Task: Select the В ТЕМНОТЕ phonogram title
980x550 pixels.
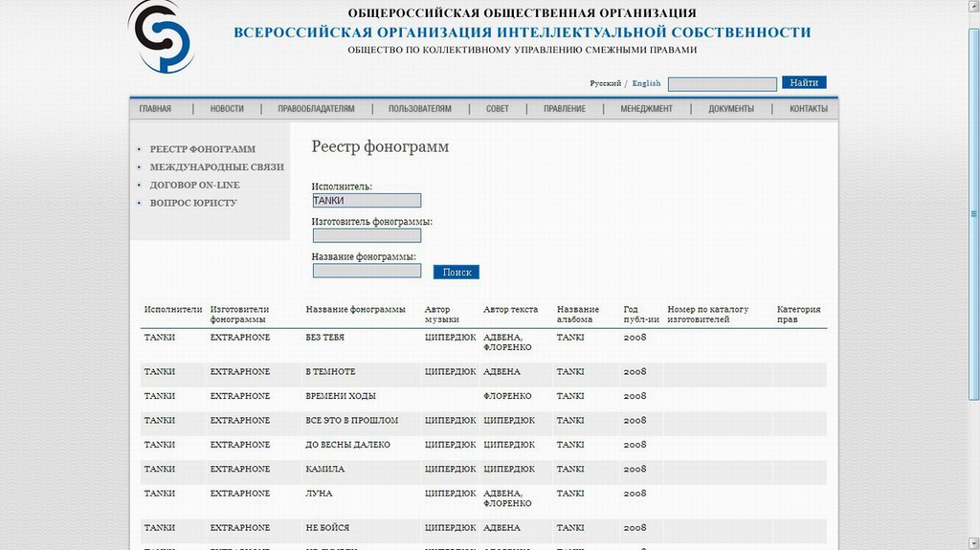Action: [x=330, y=372]
